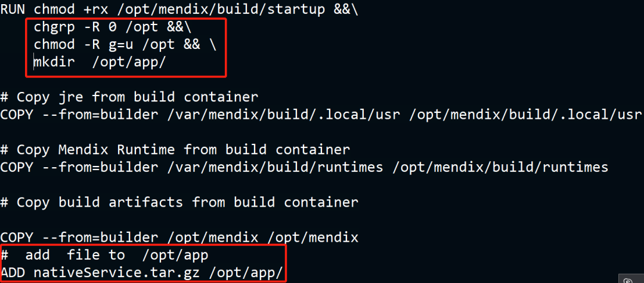The height and width of the screenshot is (283, 644).
Task: Click '/opt/mendix/build/runtimes' destination path
Action: 500,167
